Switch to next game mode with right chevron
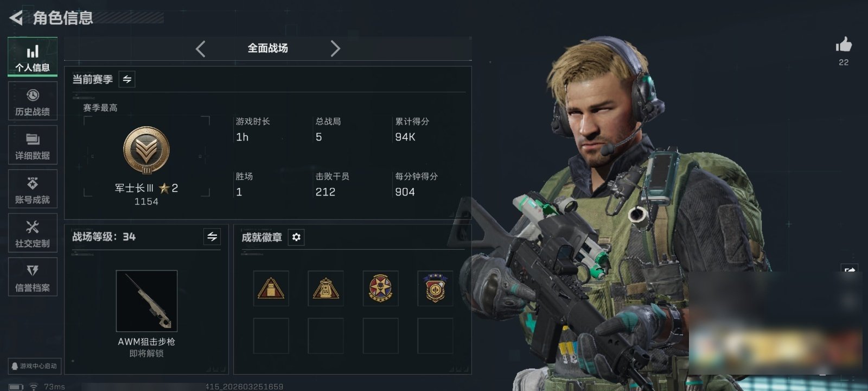 [335, 49]
